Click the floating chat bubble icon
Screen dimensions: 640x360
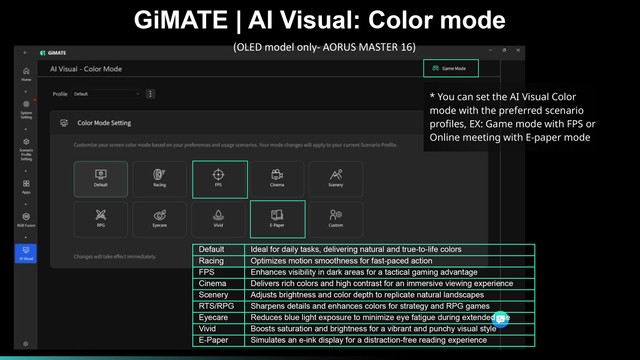tap(500, 319)
